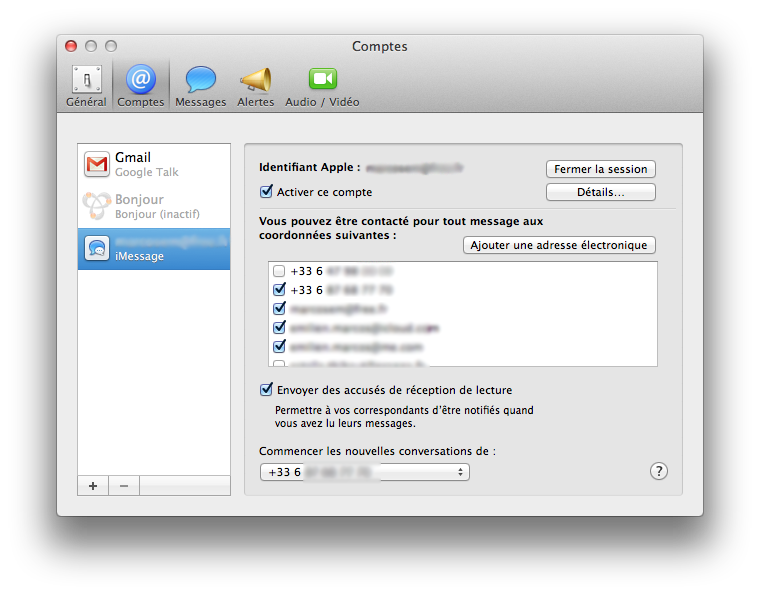Add a new account with plus button
The image size is (760, 595).
[93, 485]
